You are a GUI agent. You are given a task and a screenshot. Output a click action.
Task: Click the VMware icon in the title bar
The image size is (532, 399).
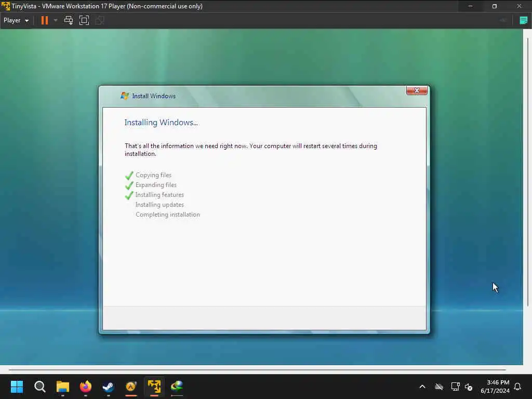[5, 6]
